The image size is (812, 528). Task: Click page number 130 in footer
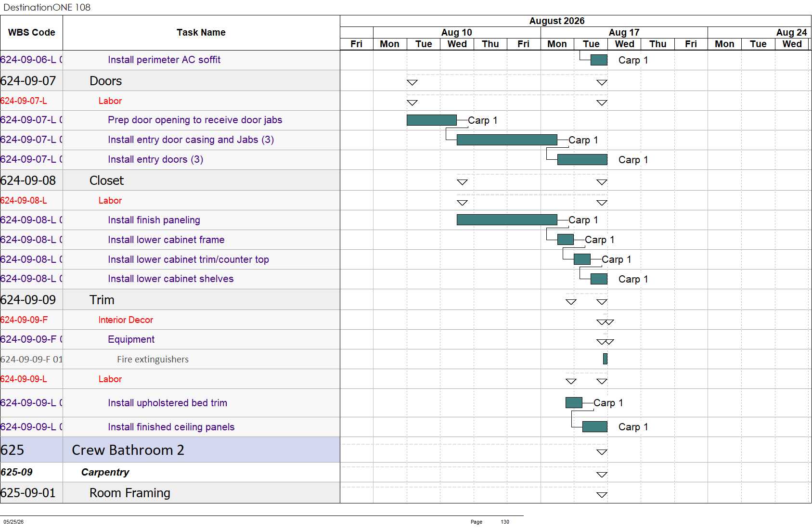point(505,522)
